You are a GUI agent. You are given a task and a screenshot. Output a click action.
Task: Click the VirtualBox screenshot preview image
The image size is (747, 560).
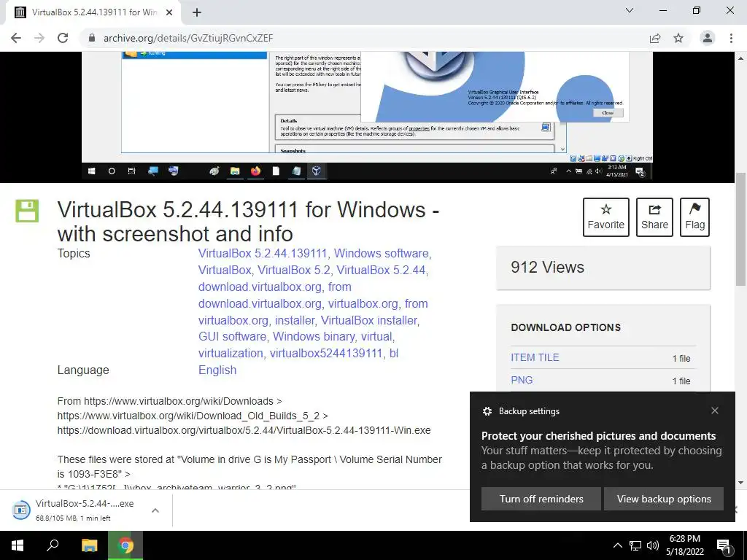(367, 116)
